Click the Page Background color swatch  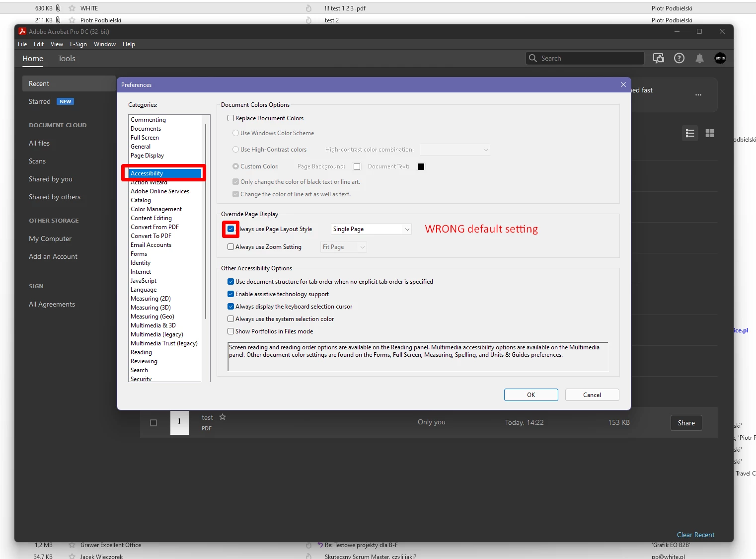[x=357, y=166]
